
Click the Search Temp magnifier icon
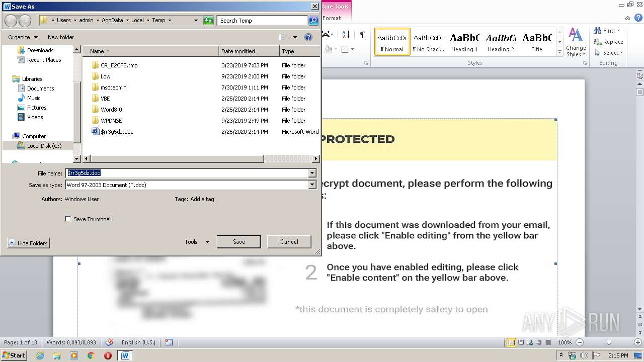[313, 21]
